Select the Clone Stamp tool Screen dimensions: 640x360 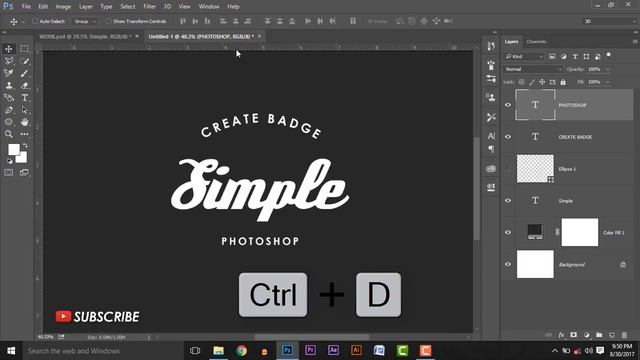[9, 86]
